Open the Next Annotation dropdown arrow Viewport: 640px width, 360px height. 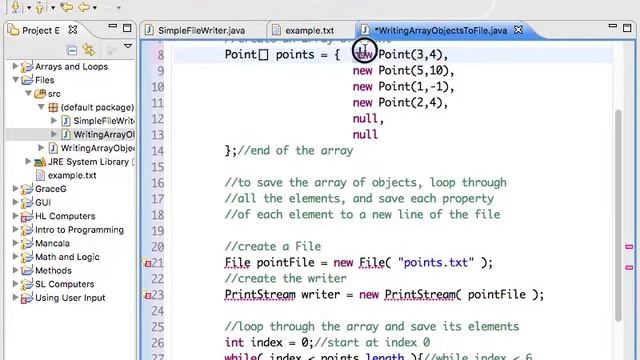tap(29, 7)
